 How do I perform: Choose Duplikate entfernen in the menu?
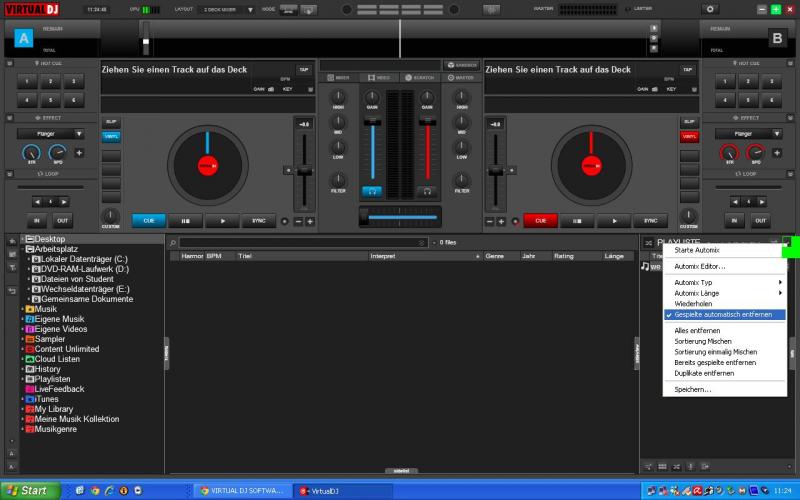pyautogui.click(x=704, y=373)
